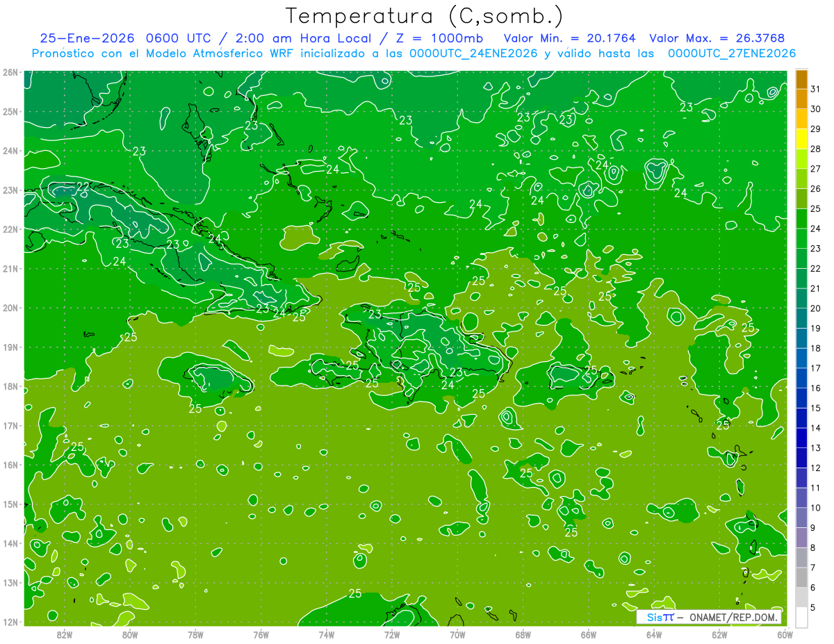Click the 70W longitude axis label
Image resolution: width=834 pixels, height=644 pixels.
(x=457, y=634)
